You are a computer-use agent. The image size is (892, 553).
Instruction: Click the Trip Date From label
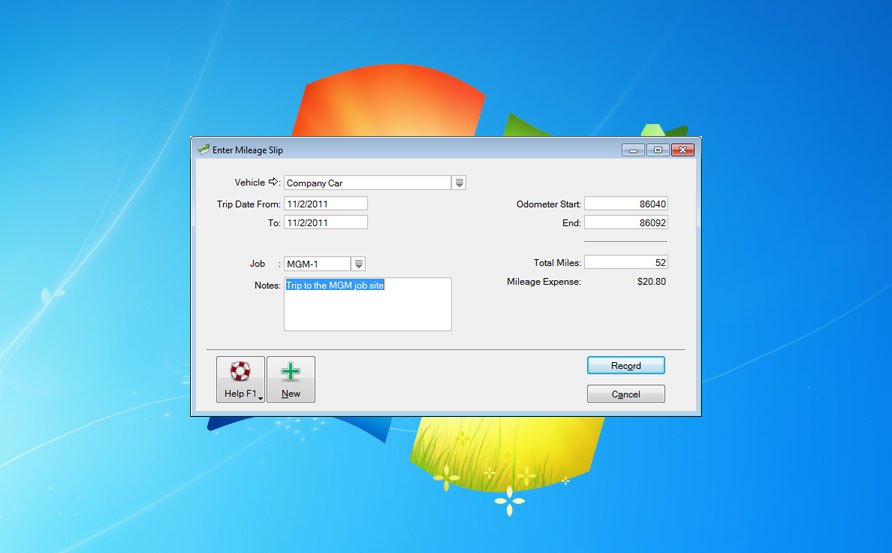[x=249, y=204]
